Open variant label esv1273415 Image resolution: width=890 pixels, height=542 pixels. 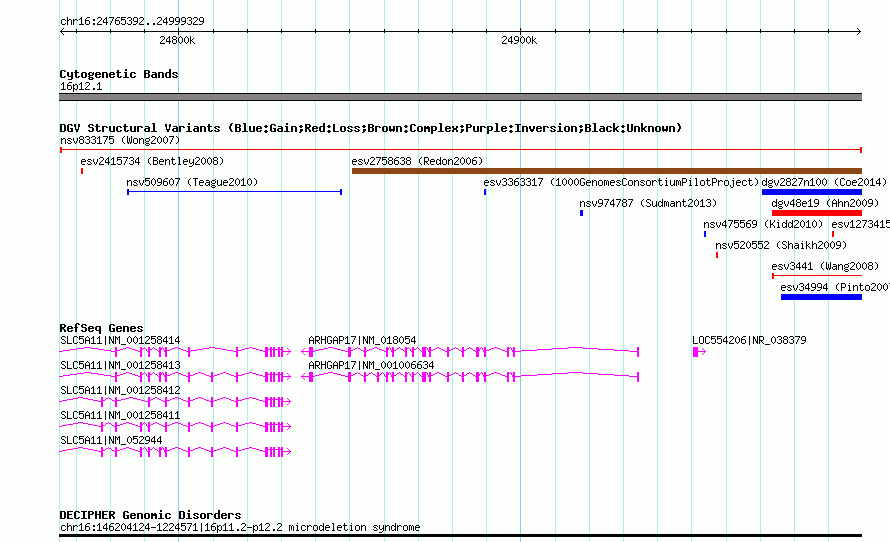(x=860, y=224)
